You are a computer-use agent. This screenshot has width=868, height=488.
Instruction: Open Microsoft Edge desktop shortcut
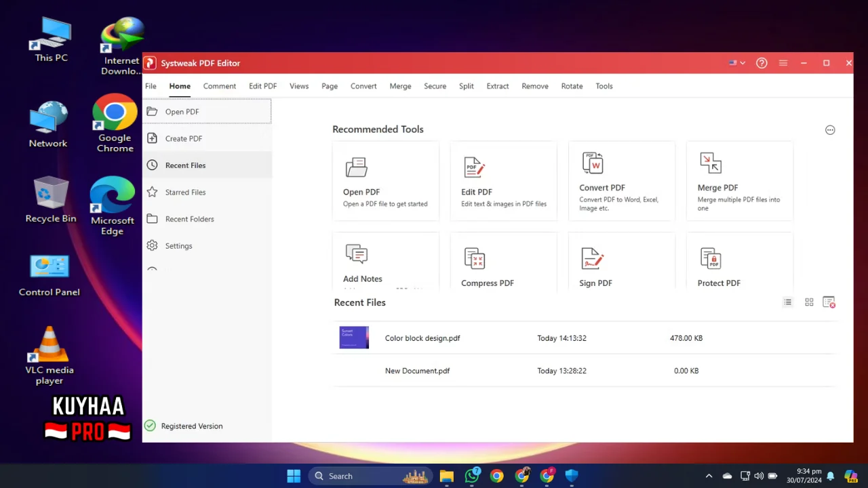113,205
